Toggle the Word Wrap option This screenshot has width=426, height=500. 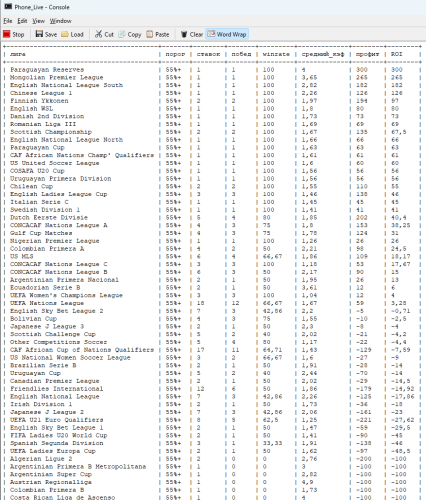(227, 34)
